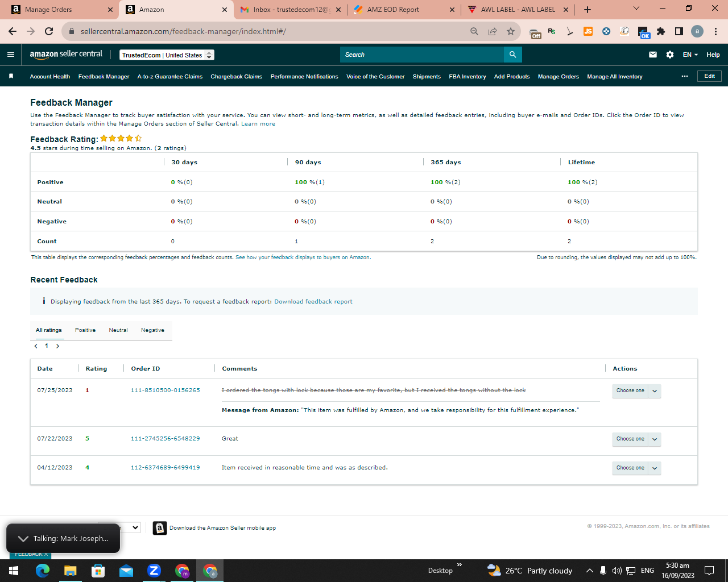Open Account Health in navigation bar

pos(50,77)
